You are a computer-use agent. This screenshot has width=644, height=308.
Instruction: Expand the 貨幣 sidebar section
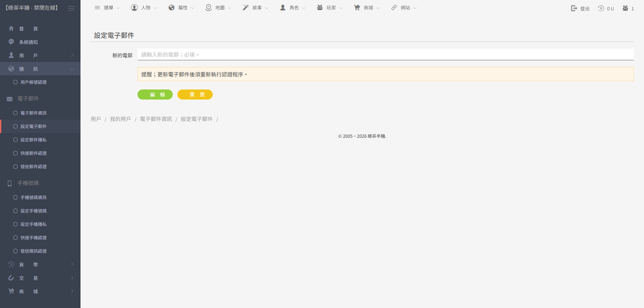40,264
